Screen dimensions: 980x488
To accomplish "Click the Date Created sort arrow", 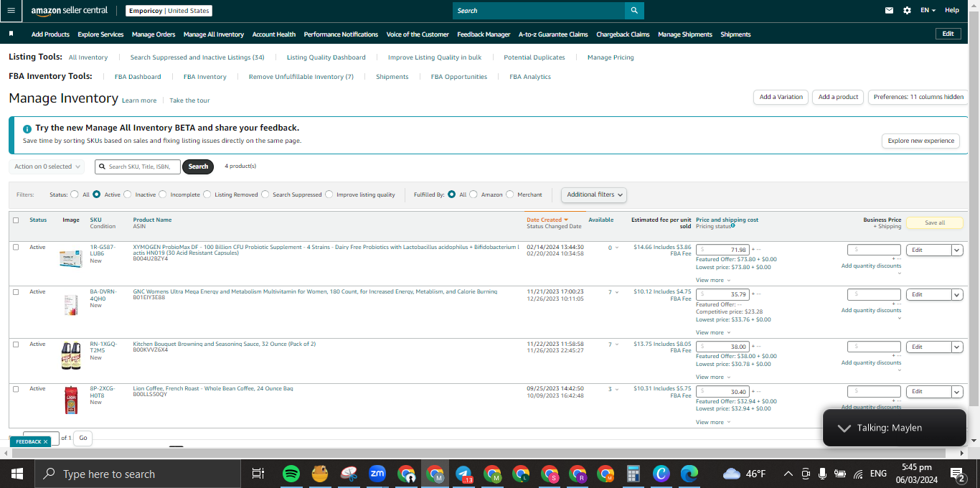I will (566, 220).
